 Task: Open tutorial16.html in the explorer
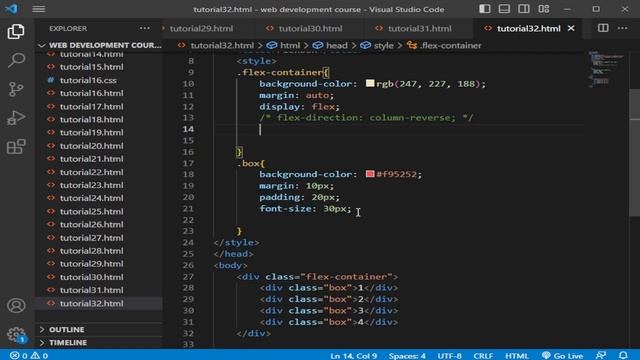99,93
